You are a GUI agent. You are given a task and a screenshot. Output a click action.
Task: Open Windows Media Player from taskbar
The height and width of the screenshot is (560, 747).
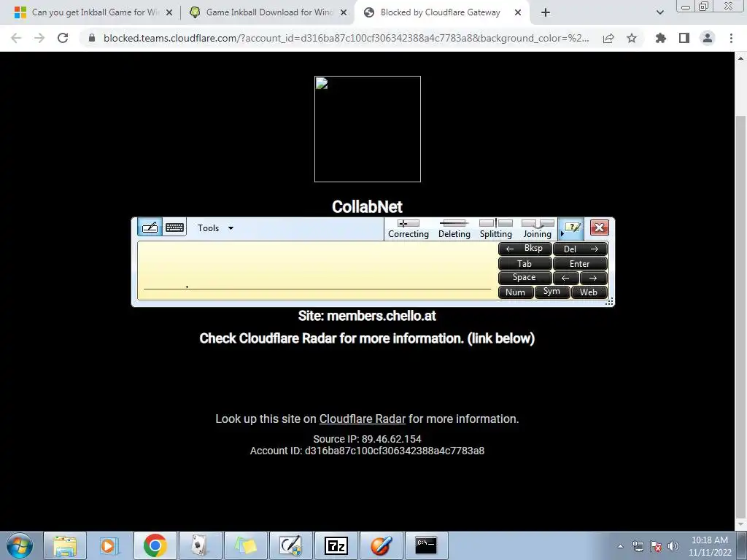(x=109, y=545)
